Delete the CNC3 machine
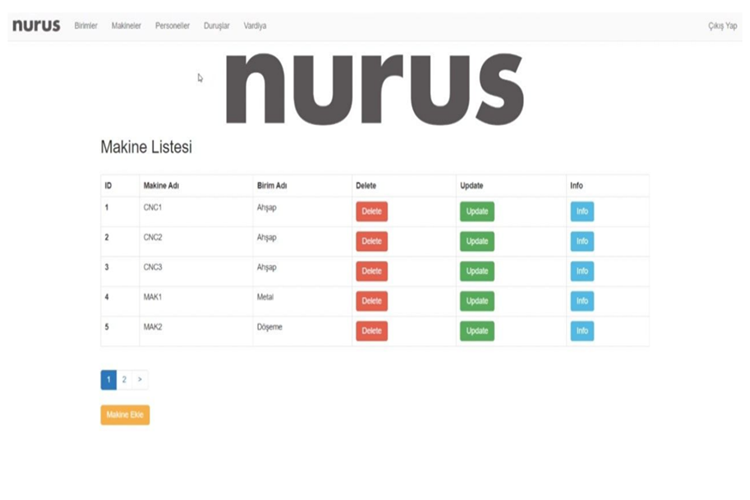This screenshot has height=500, width=750. click(x=372, y=271)
